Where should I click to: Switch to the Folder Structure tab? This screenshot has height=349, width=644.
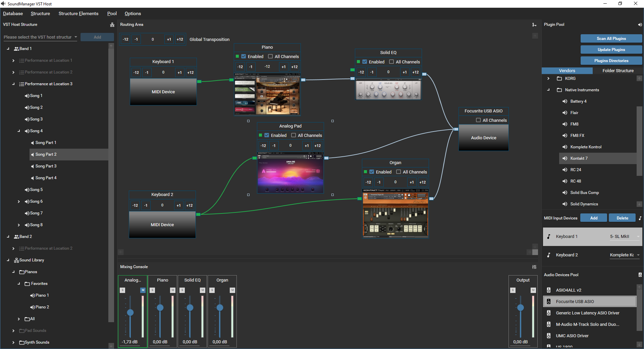click(618, 70)
